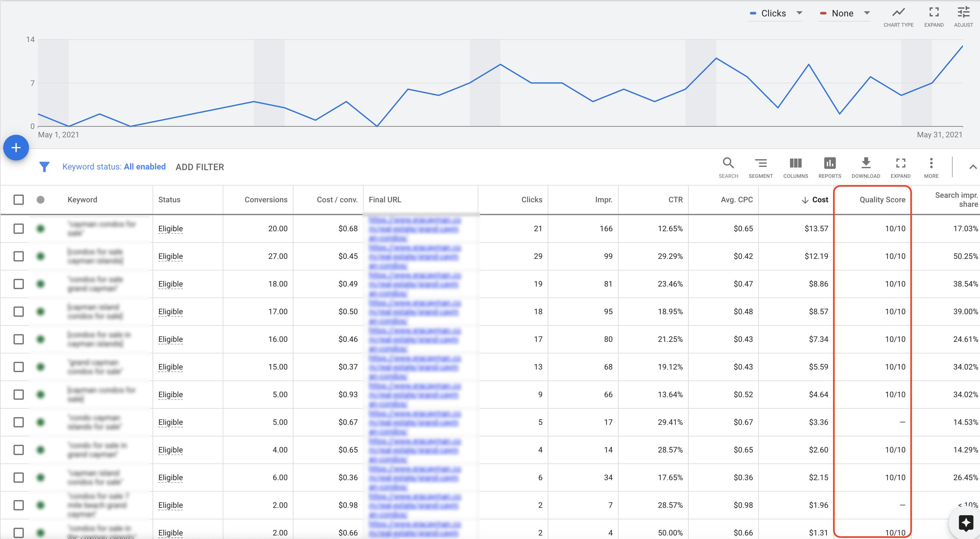Viewport: 980px width, 539px height.
Task: Click Eligible status in the $12.19 row
Action: coord(171,256)
